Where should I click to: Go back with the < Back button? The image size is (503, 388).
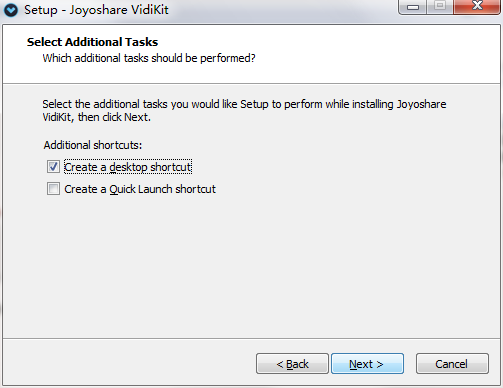tap(292, 364)
